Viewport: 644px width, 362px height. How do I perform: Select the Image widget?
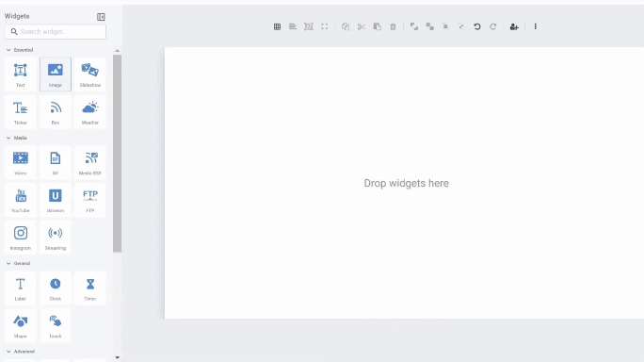click(56, 74)
